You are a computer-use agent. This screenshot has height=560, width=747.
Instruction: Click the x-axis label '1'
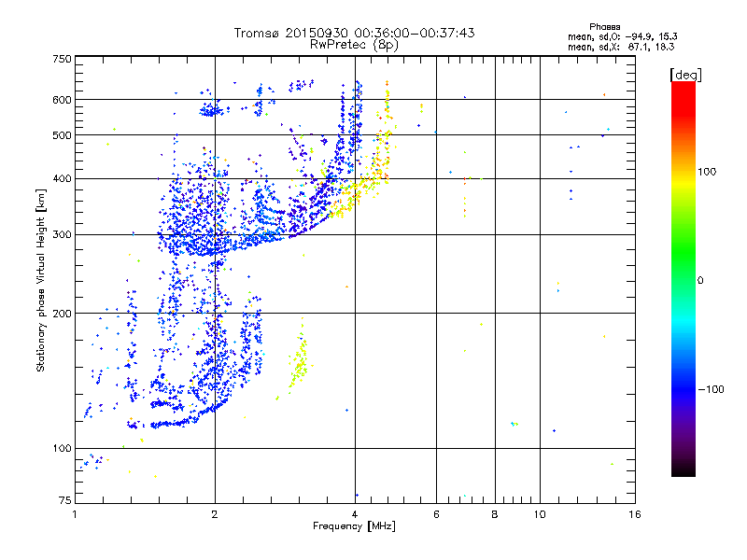click(75, 514)
